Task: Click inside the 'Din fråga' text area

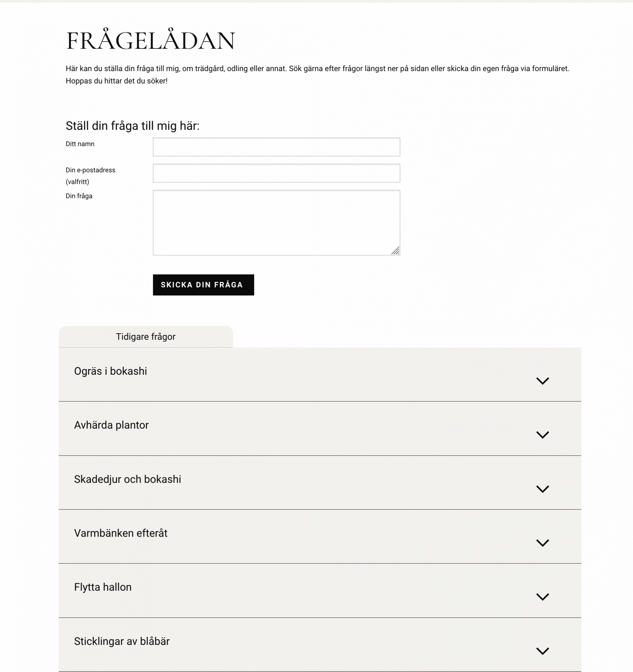Action: (x=276, y=222)
